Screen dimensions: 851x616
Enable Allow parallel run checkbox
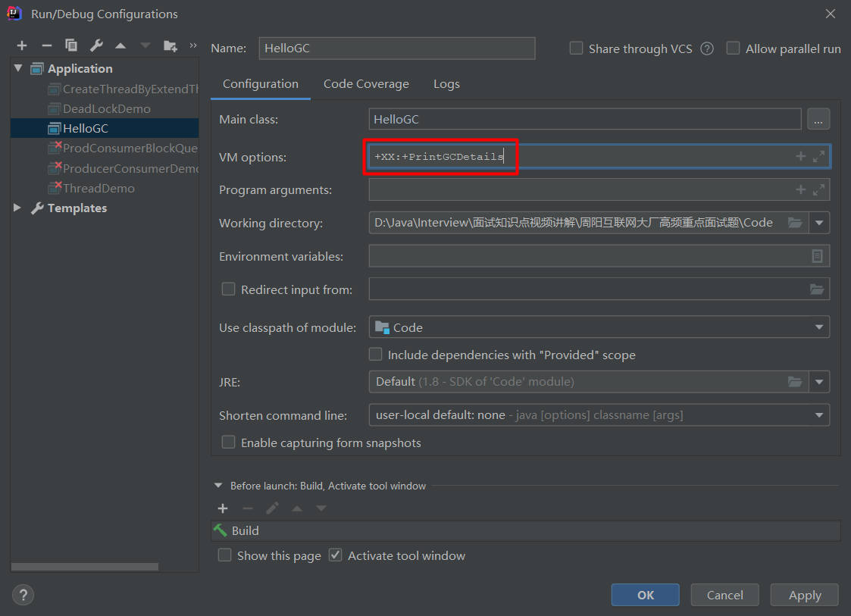tap(733, 48)
